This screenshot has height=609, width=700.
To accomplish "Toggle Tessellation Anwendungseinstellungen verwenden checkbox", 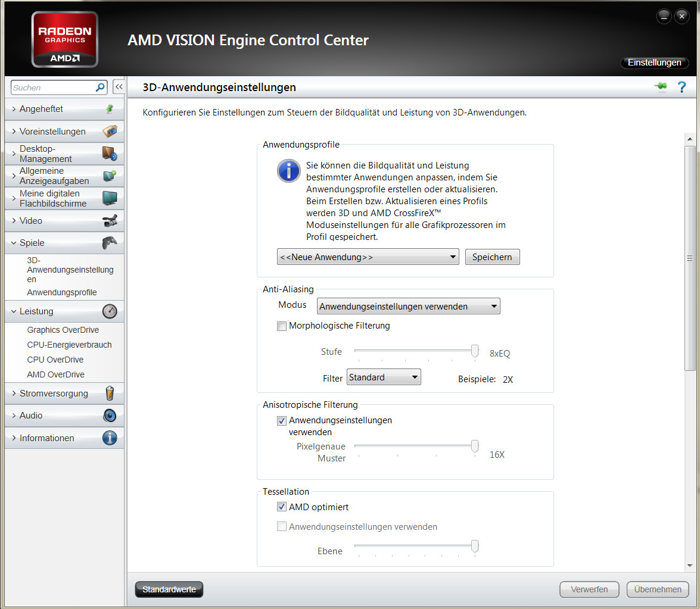I will [282, 526].
